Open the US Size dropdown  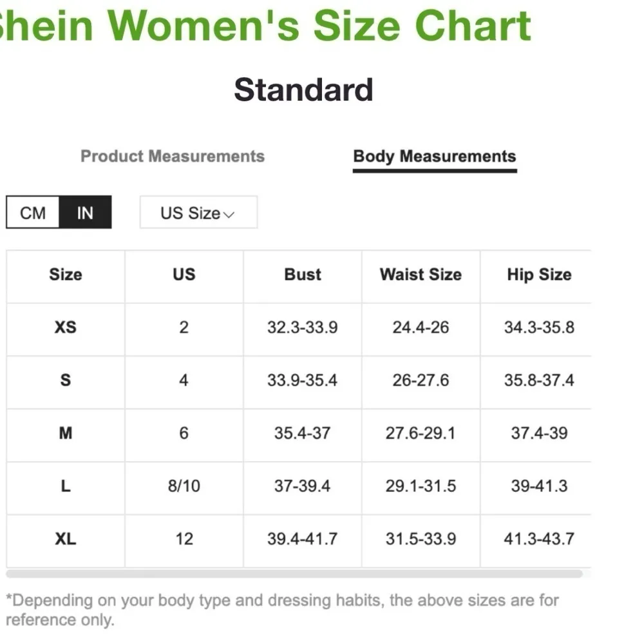coord(191,213)
